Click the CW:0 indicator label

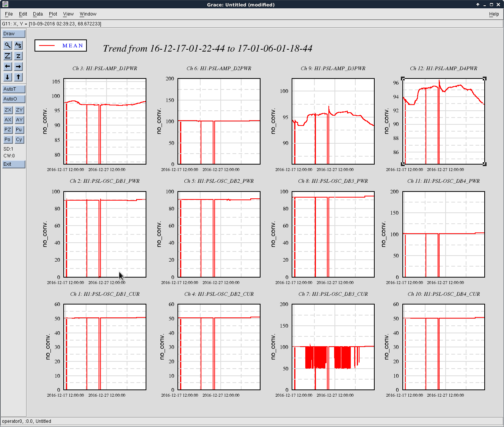9,156
